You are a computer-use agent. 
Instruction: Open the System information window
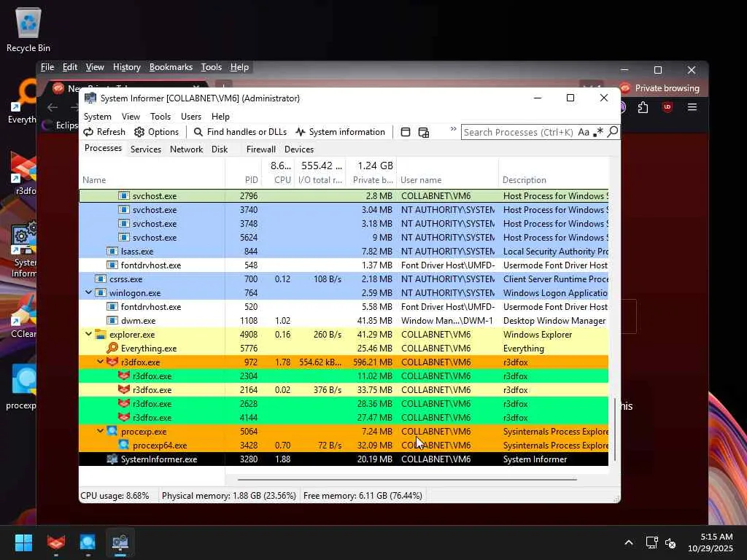340,132
